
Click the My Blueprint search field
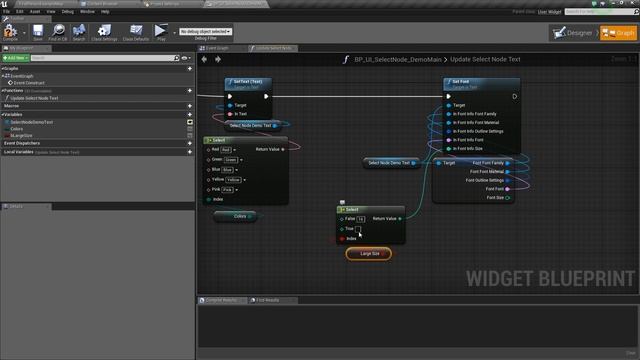tap(102, 58)
